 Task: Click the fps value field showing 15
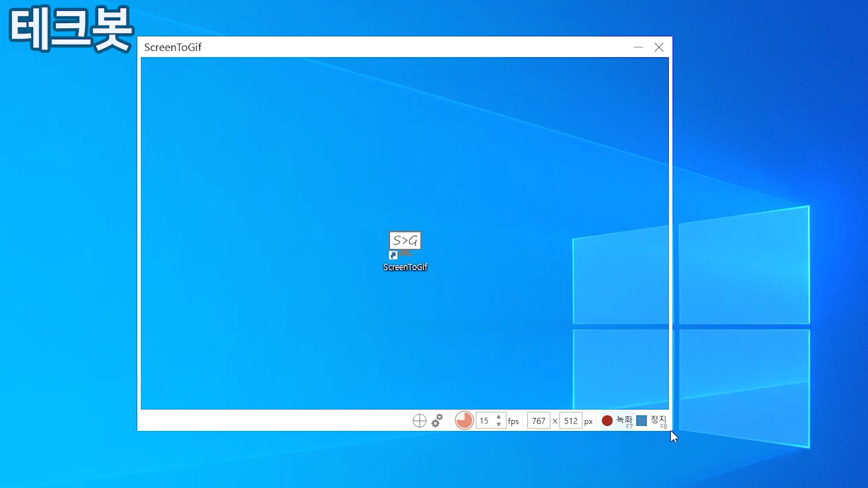(485, 421)
